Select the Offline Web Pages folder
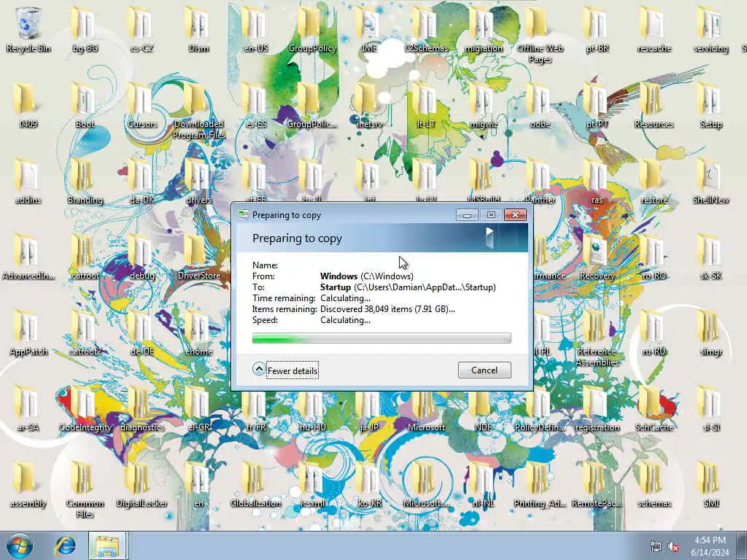747x560 pixels. click(541, 35)
